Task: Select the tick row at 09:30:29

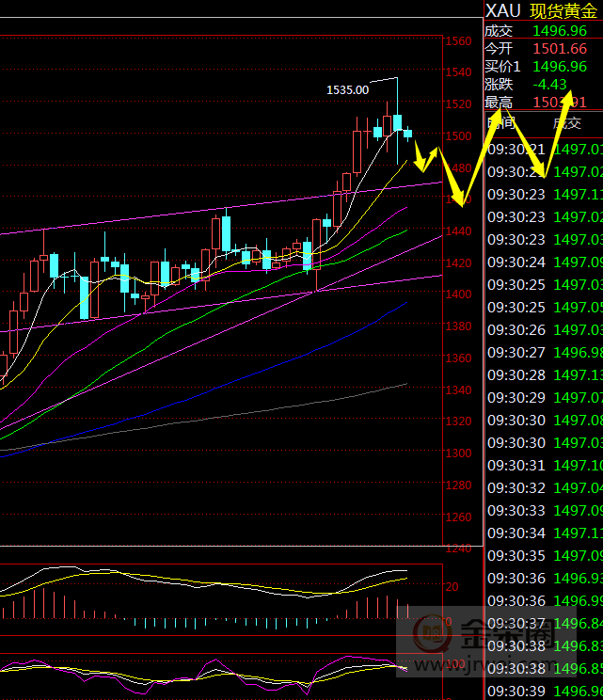Action: [544, 398]
